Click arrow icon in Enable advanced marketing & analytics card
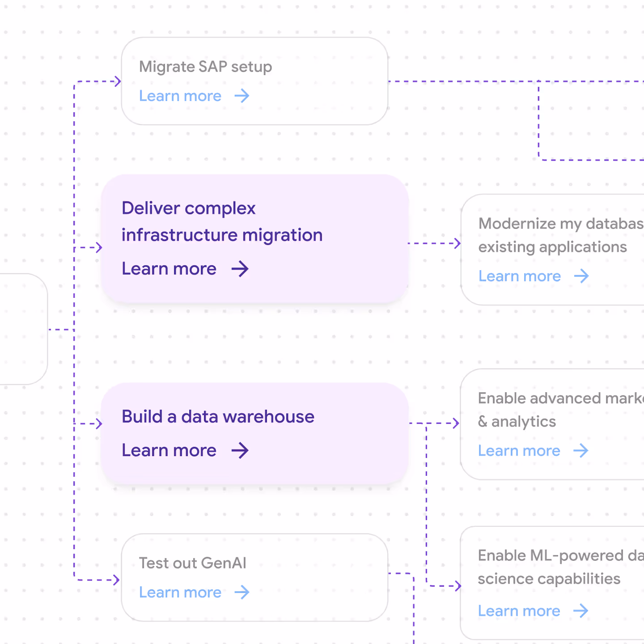 tap(581, 450)
